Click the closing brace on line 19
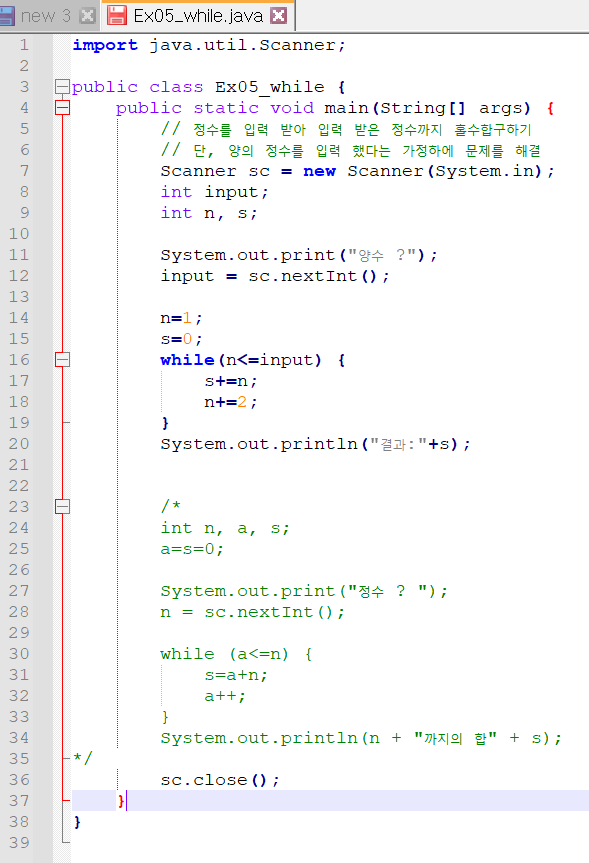This screenshot has width=589, height=863. coord(165,423)
